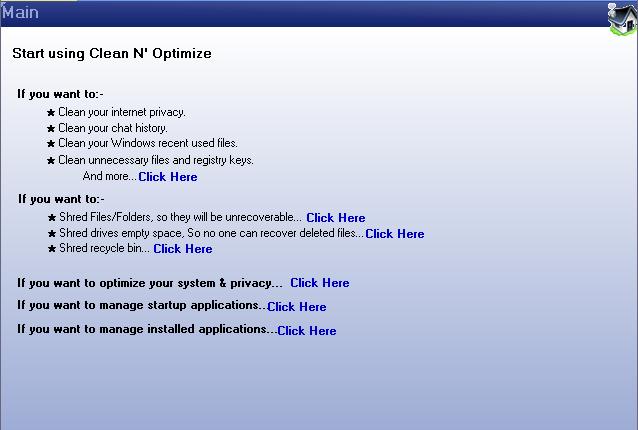The height and width of the screenshot is (430, 638).
Task: Click Here link for Shred drives empty space
Action: coord(395,234)
